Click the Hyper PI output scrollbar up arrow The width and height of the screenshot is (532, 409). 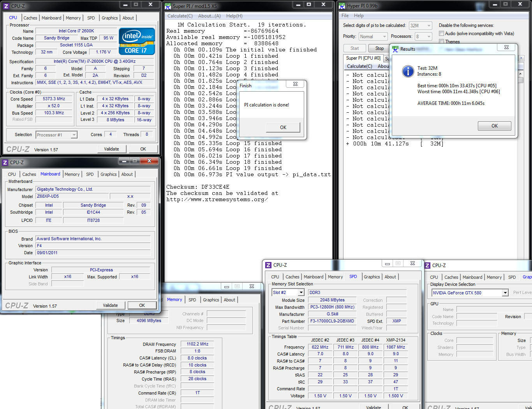click(x=520, y=74)
